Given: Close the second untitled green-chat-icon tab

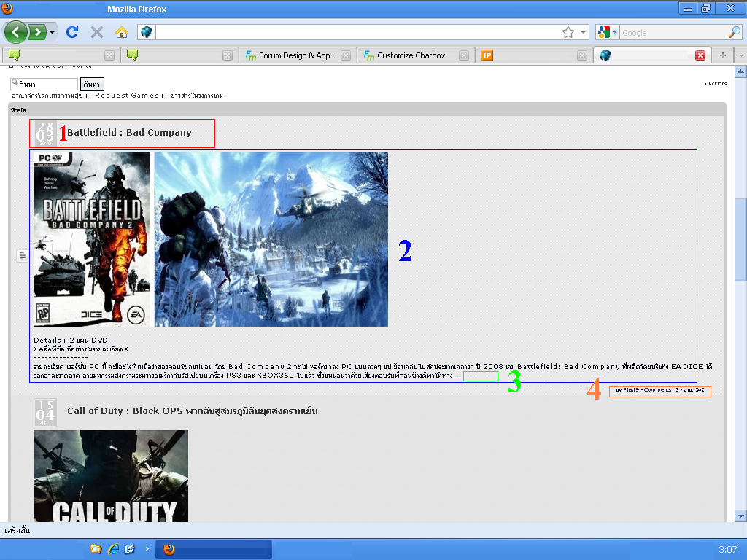Looking at the screenshot, I should (228, 55).
